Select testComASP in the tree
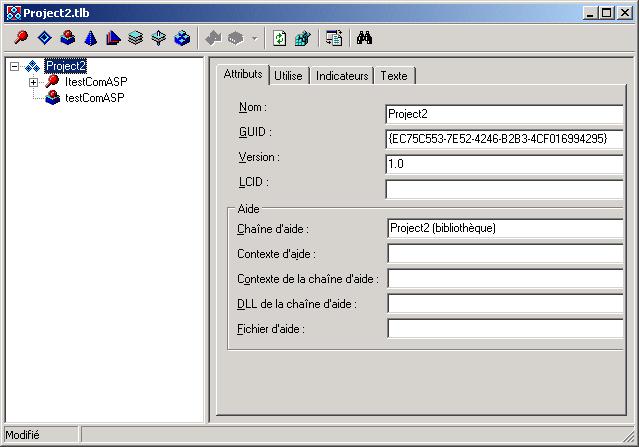 pyautogui.click(x=94, y=98)
